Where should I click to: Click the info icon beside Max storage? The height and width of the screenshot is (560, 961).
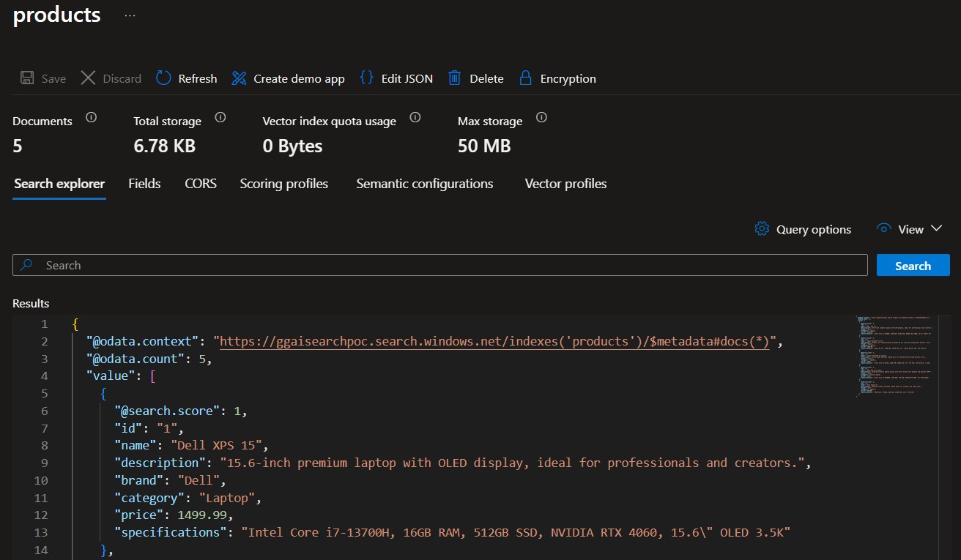(x=542, y=117)
